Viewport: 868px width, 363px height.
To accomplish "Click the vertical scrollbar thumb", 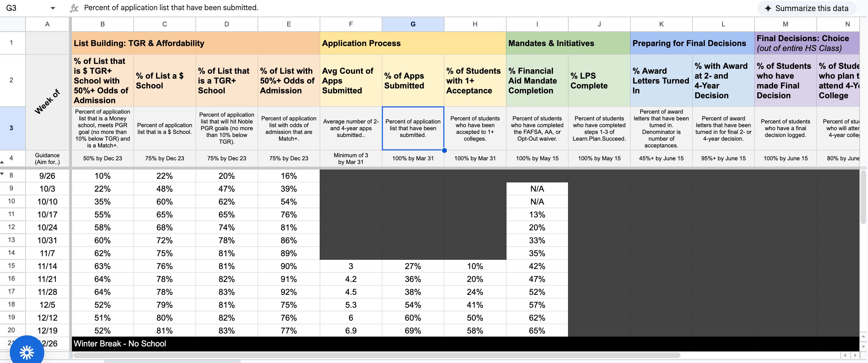I will (x=864, y=197).
